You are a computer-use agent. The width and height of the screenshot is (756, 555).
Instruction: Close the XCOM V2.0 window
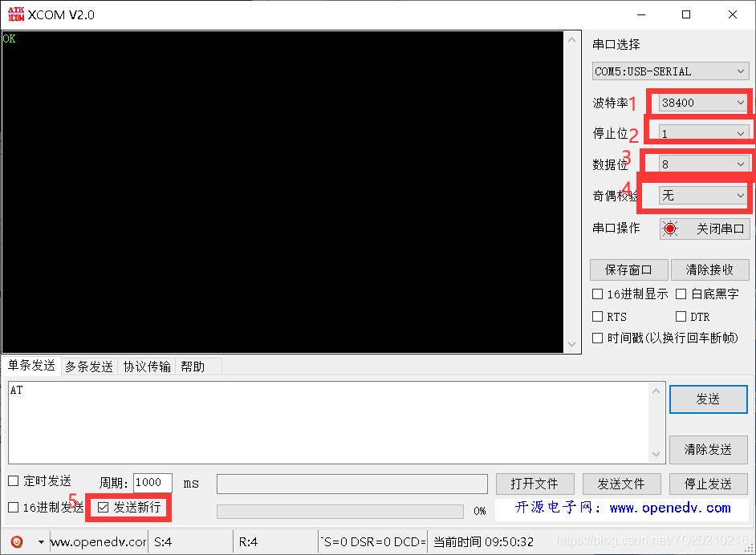point(733,14)
